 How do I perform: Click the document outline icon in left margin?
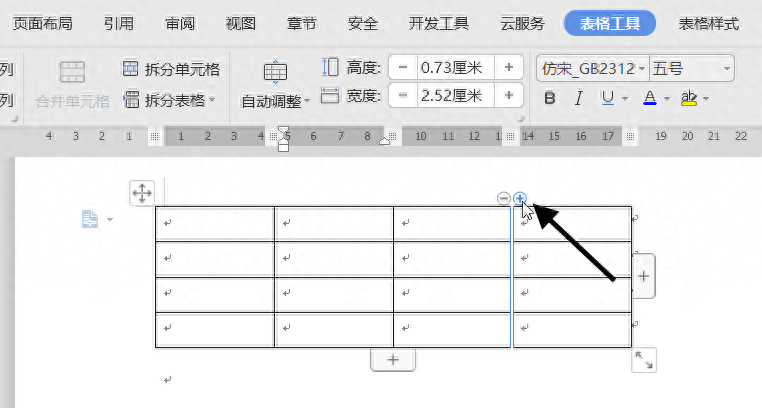90,219
